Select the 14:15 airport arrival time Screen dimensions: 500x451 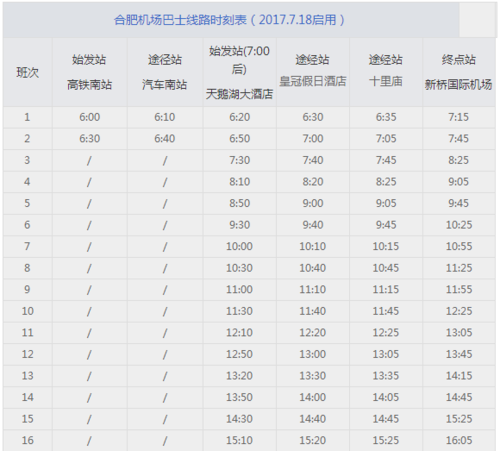pyautogui.click(x=459, y=376)
